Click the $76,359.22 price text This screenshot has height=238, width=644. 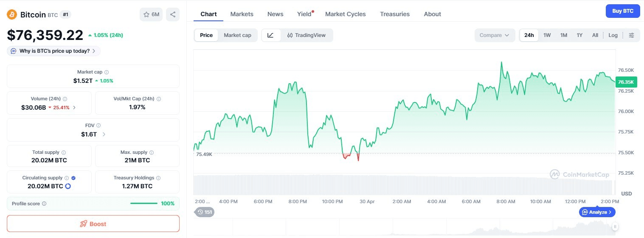(45, 35)
